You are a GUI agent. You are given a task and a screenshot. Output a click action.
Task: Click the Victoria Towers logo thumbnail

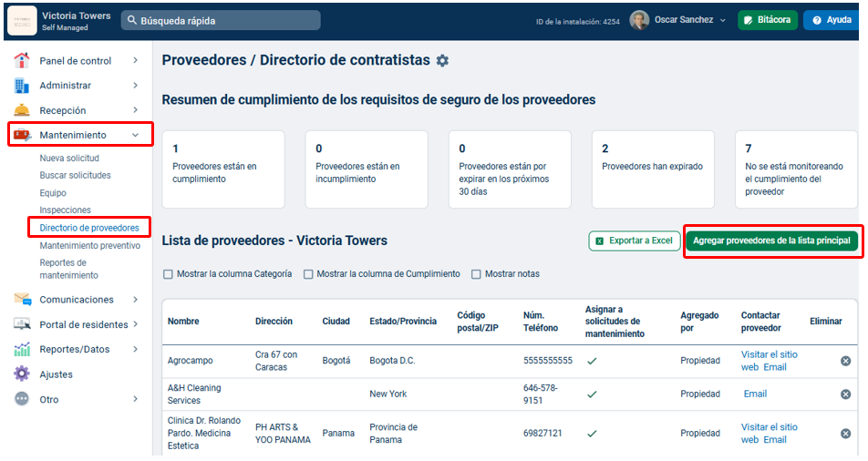[22, 20]
